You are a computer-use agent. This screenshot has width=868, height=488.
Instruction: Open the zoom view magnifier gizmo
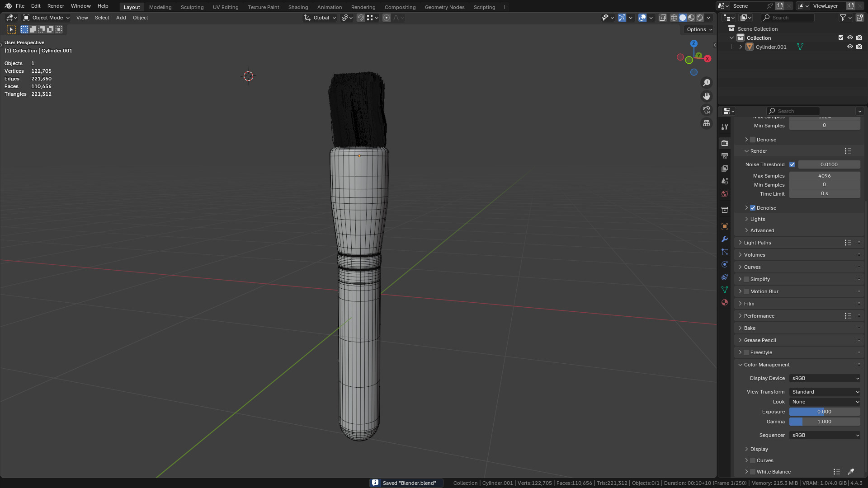click(707, 83)
